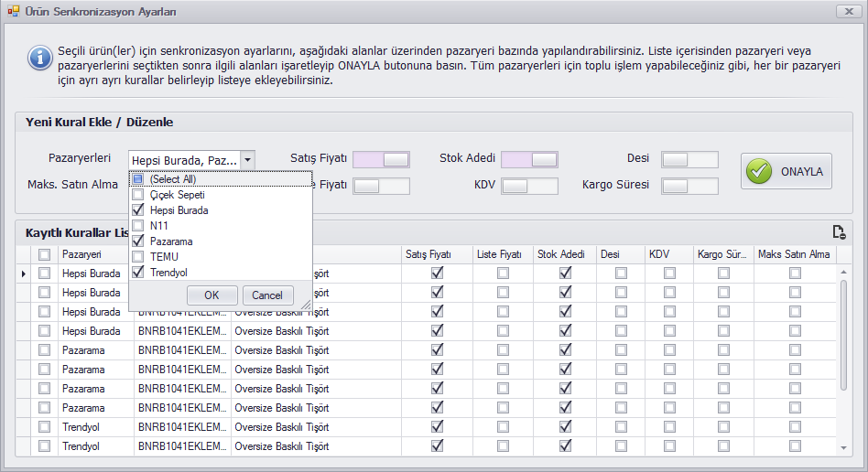The image size is (868, 472).
Task: Sort by Liste Fiyatı column header
Action: pos(503,254)
